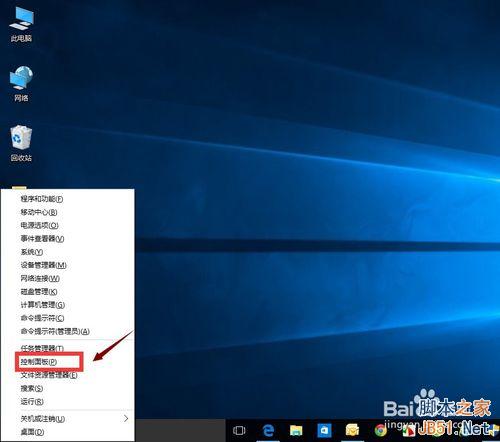Viewport: 500px width, 442px height.
Task: Open 设备管理器(M) from the menu
Action: 68,265
